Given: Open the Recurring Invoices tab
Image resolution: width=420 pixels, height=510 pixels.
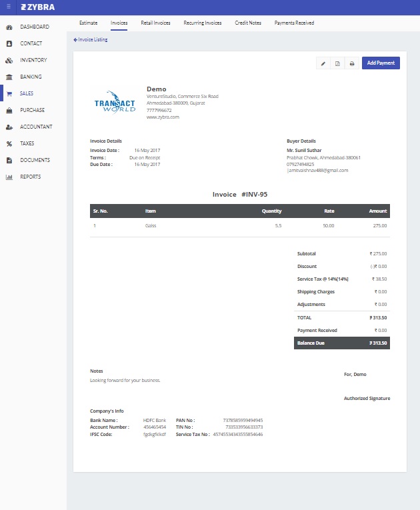Looking at the screenshot, I should tap(203, 23).
